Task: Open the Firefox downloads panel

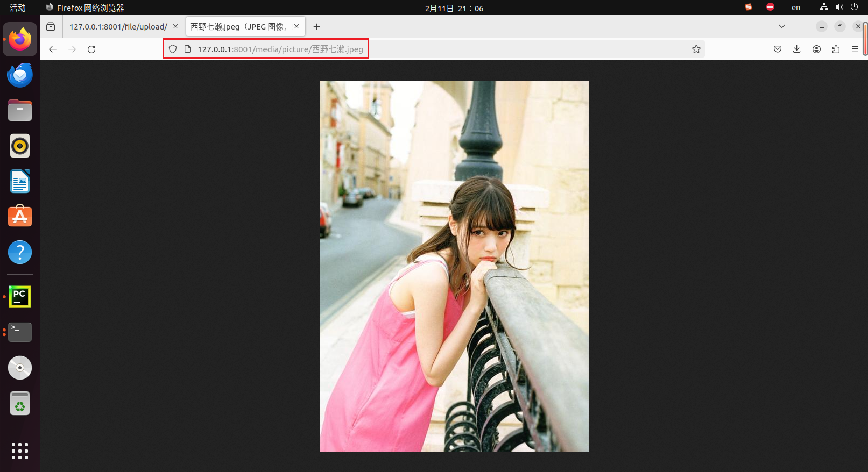Action: tap(796, 49)
